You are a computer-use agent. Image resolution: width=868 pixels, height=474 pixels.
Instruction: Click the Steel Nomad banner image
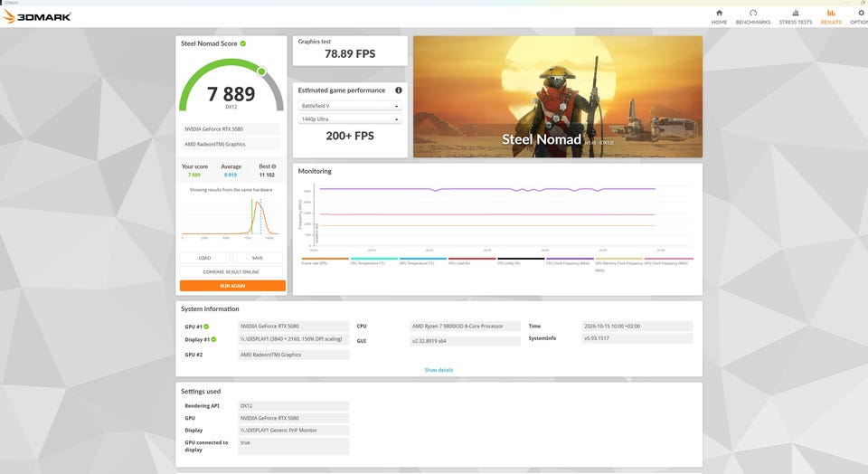(x=558, y=97)
